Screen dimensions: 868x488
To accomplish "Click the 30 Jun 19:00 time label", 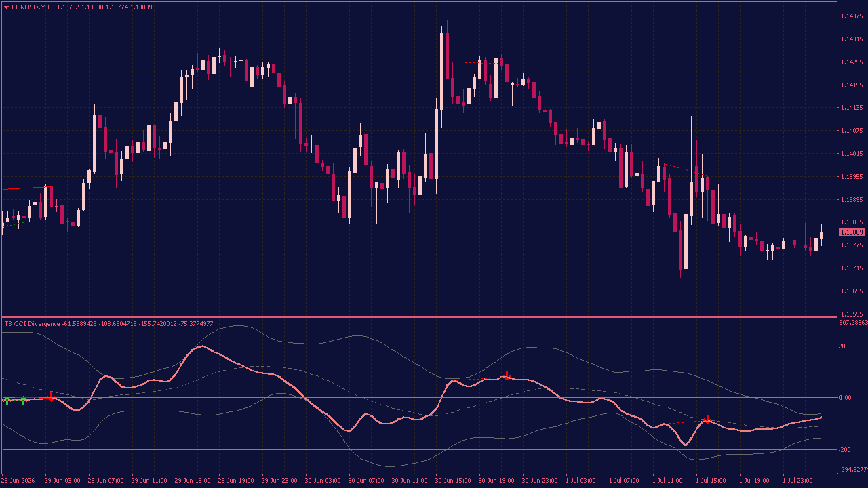I will coord(496,480).
